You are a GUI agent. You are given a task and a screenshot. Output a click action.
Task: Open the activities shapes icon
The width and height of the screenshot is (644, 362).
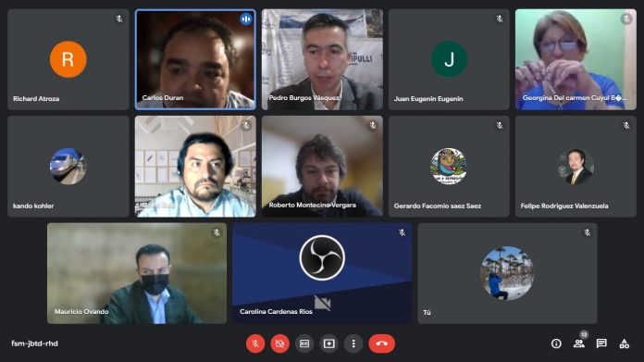[625, 343]
